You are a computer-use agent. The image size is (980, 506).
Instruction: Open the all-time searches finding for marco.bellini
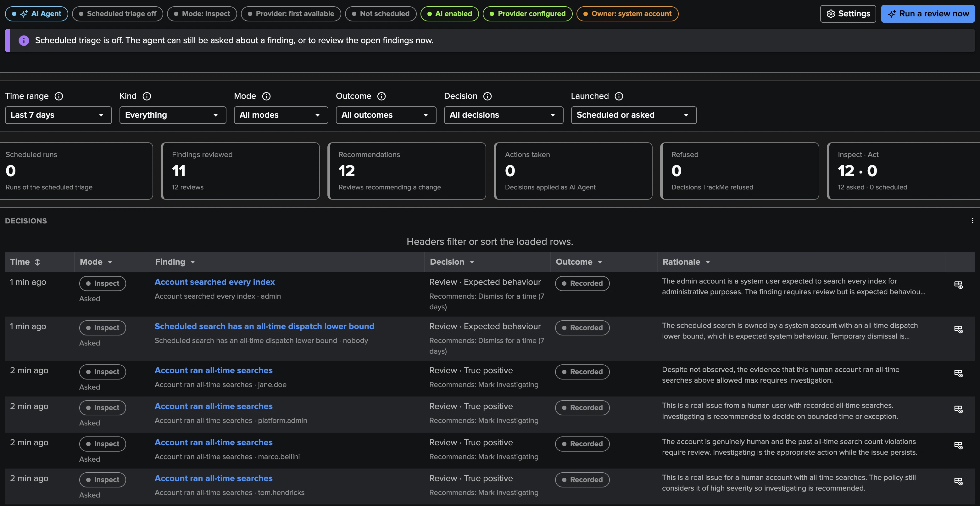(214, 442)
